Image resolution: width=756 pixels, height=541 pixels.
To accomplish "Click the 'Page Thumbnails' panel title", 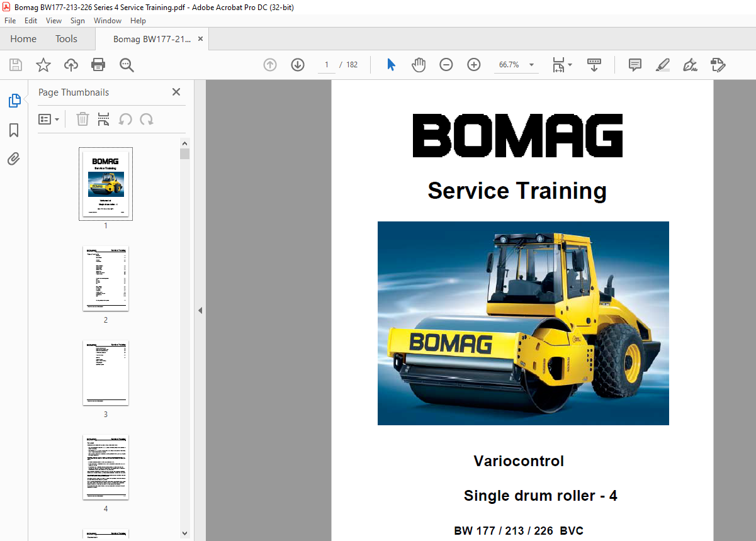I will 74,92.
